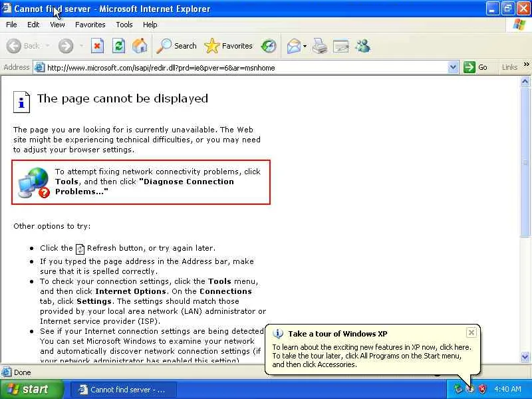
Task: Click 'The page cannot be displayed' heading
Action: point(122,98)
